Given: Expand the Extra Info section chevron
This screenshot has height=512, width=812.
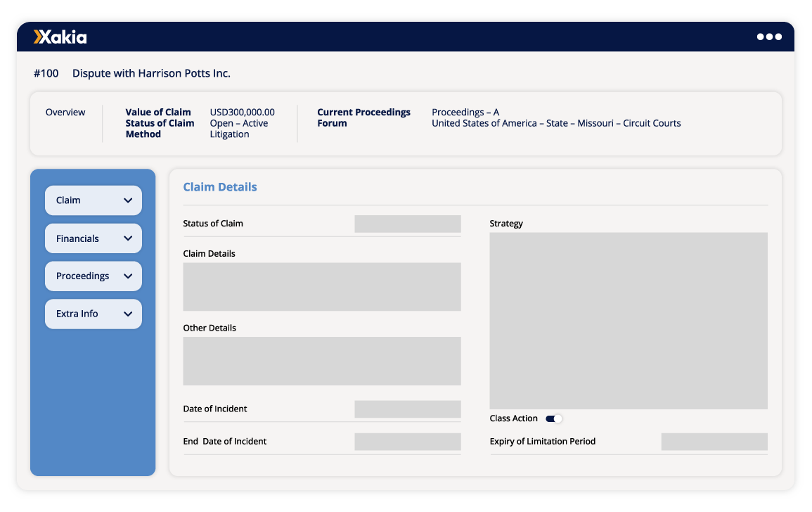Looking at the screenshot, I should [x=129, y=314].
